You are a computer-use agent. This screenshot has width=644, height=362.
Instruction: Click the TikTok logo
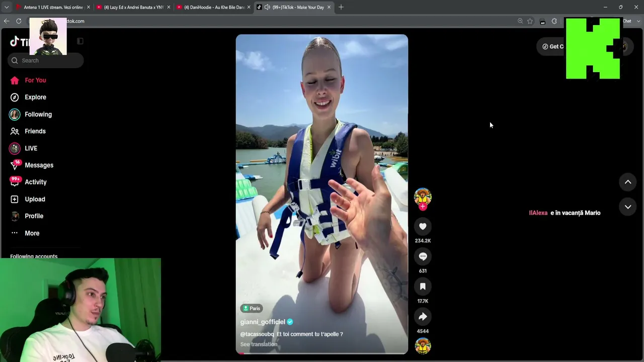pyautogui.click(x=19, y=42)
